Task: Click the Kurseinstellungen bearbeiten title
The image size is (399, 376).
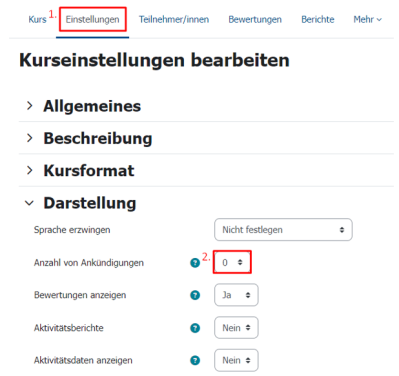Action: pyautogui.click(x=154, y=61)
